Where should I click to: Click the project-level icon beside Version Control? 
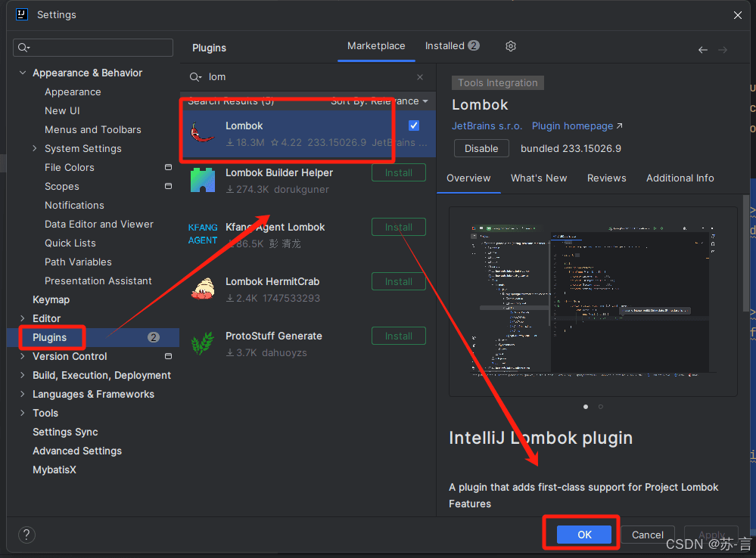pyautogui.click(x=168, y=356)
